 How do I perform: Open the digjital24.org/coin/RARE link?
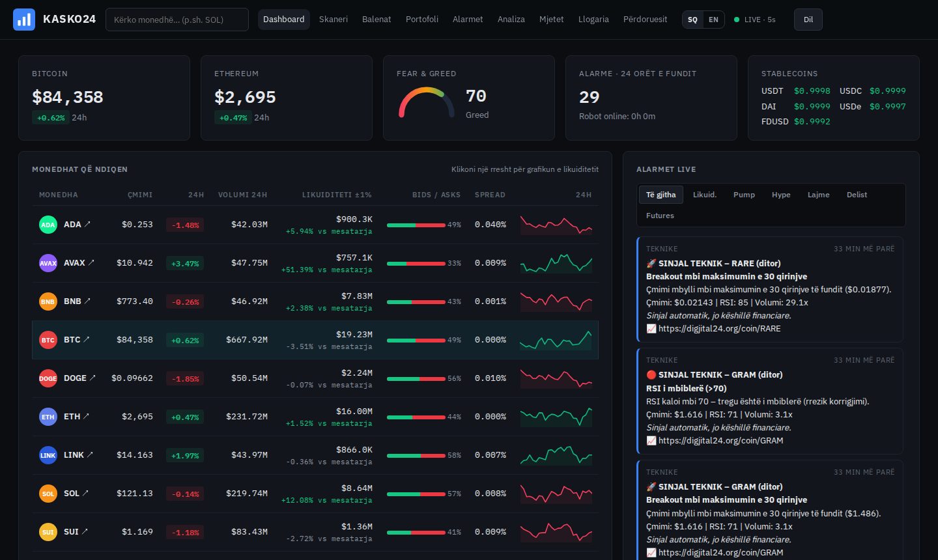719,329
